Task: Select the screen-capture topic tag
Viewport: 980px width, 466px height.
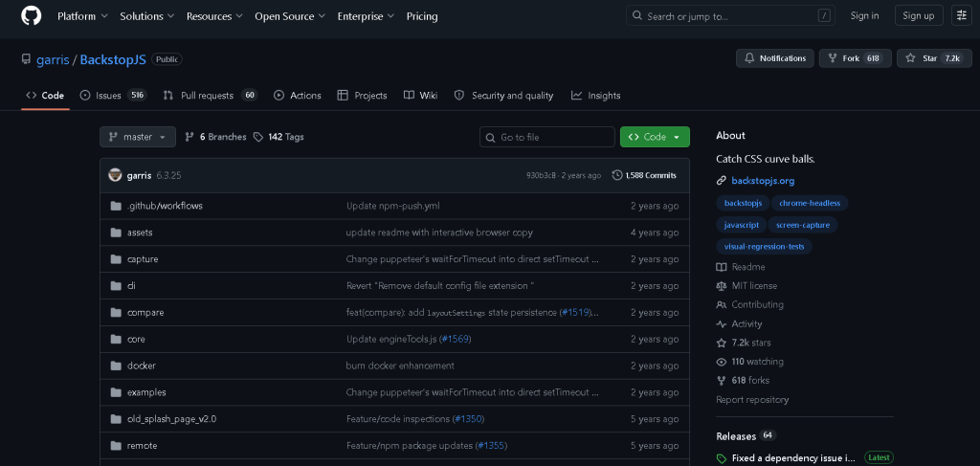Action: tap(803, 225)
